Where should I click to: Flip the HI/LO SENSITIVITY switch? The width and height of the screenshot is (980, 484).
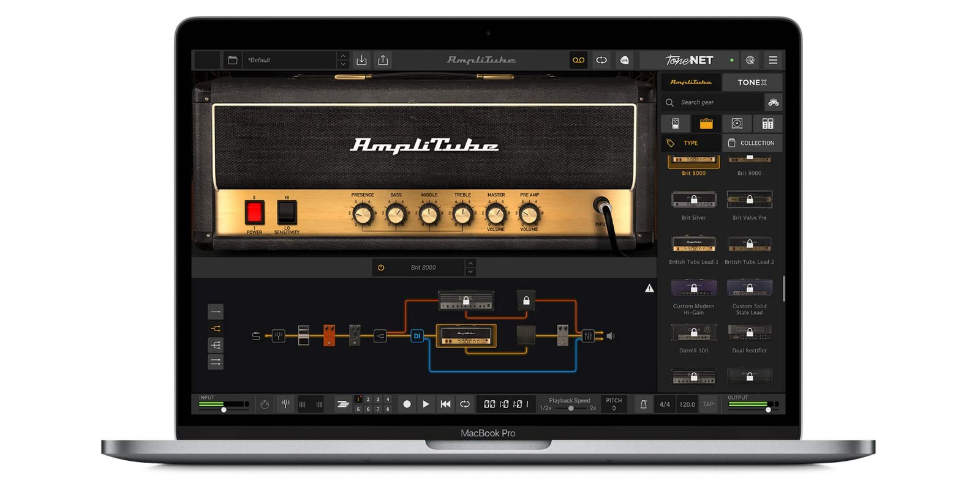click(x=287, y=212)
